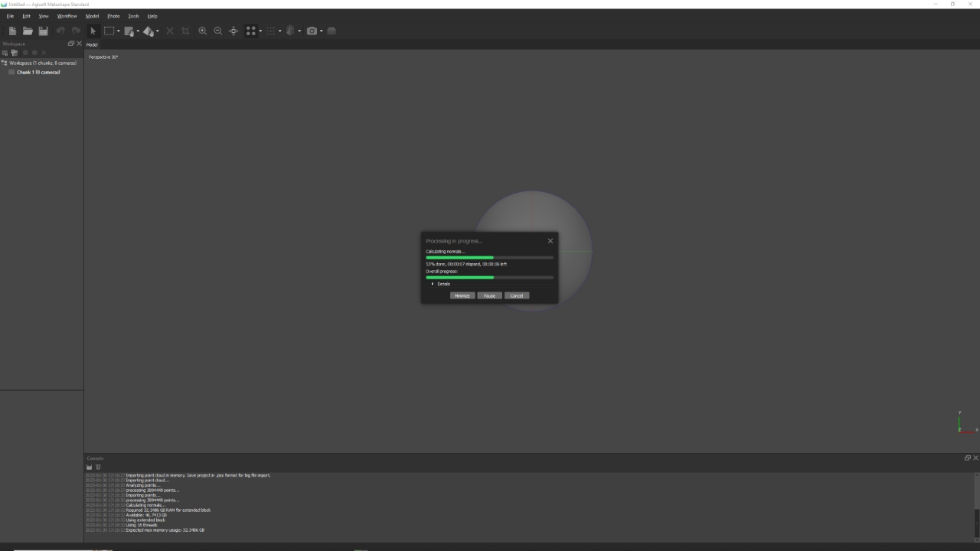Open the dense cloud display dropdown arrow
Screen dimensions: 980x551
[x=280, y=31]
